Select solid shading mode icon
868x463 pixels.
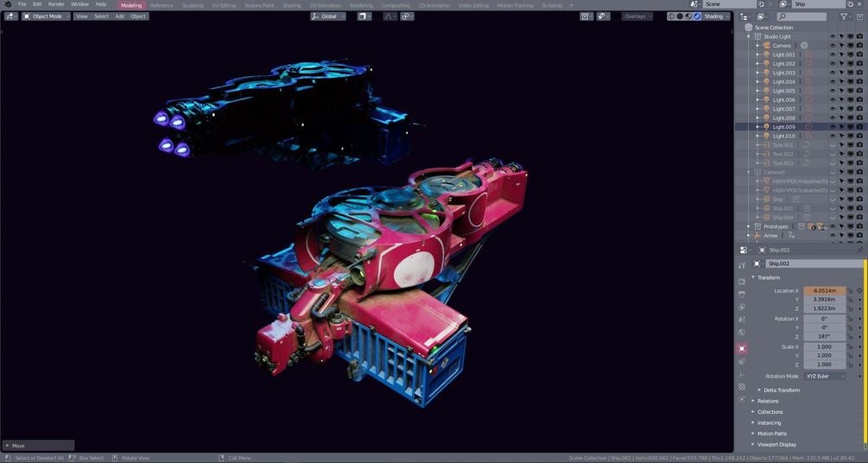tap(680, 16)
